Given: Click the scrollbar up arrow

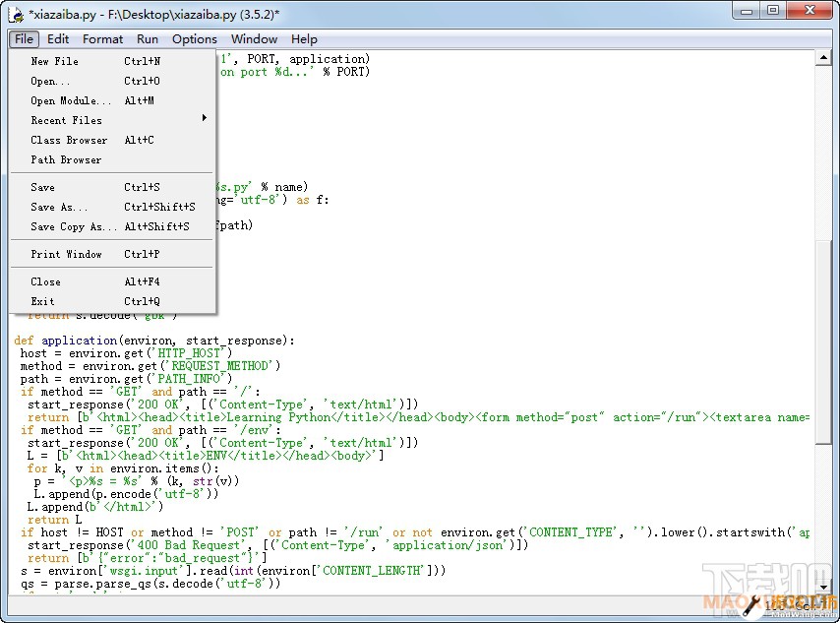Looking at the screenshot, I should pos(823,57).
